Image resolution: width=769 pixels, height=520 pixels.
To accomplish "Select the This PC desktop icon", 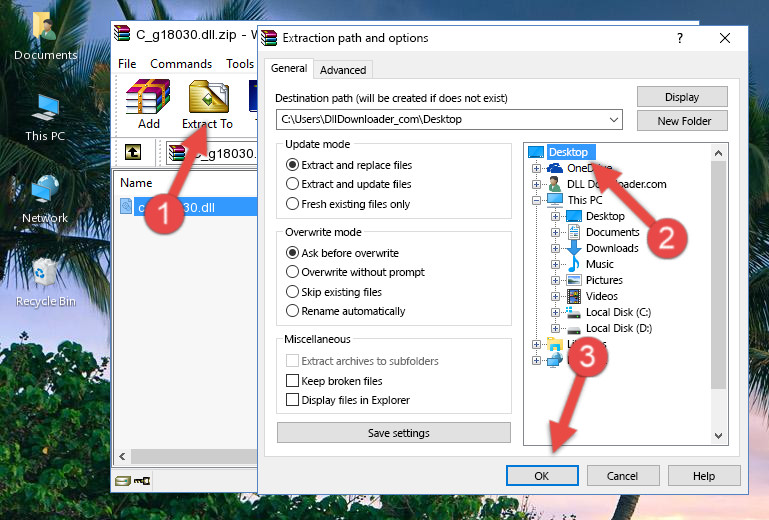I will pos(45,118).
